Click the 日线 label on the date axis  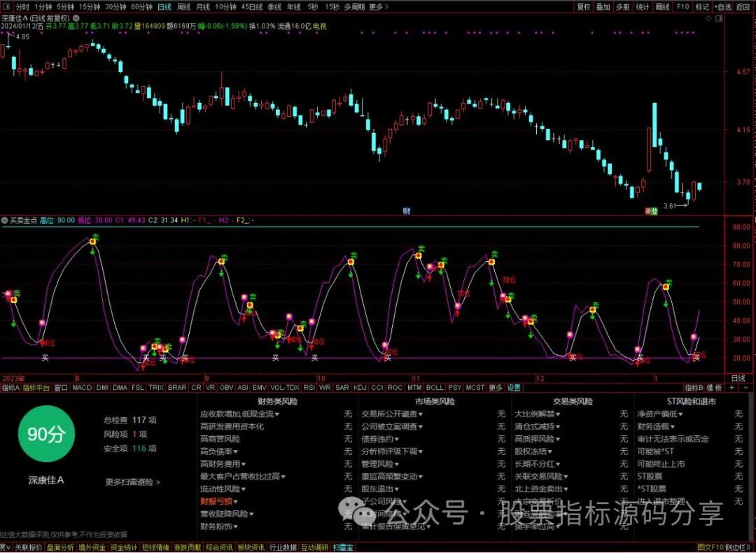pyautogui.click(x=738, y=379)
